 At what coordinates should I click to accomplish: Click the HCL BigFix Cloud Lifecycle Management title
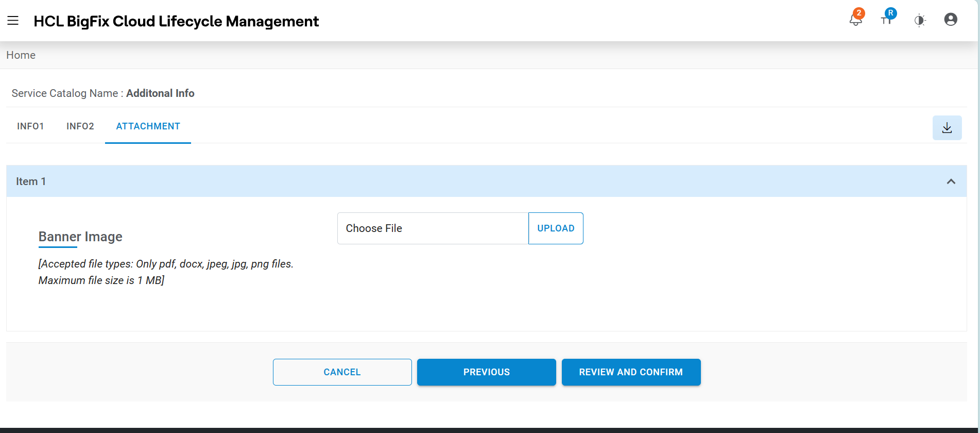(x=176, y=21)
